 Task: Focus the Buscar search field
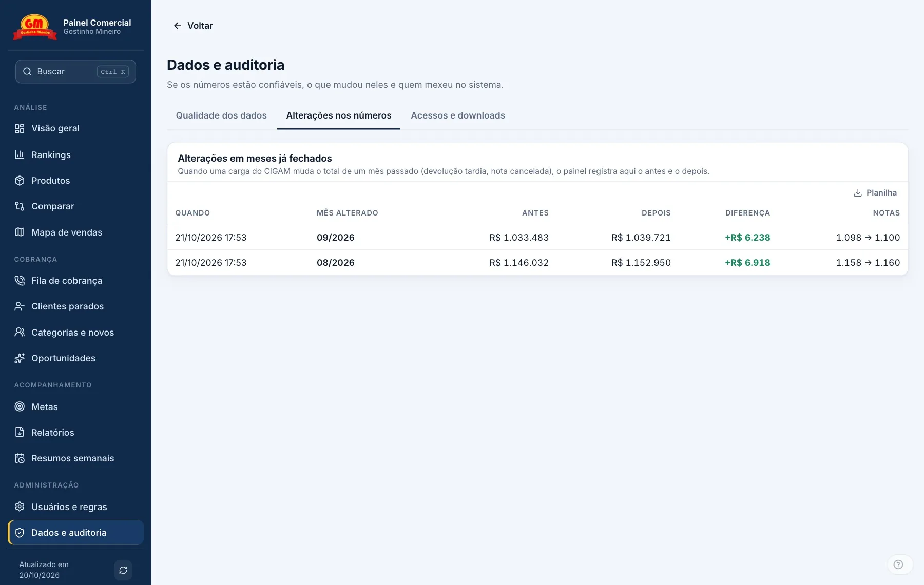(75, 72)
